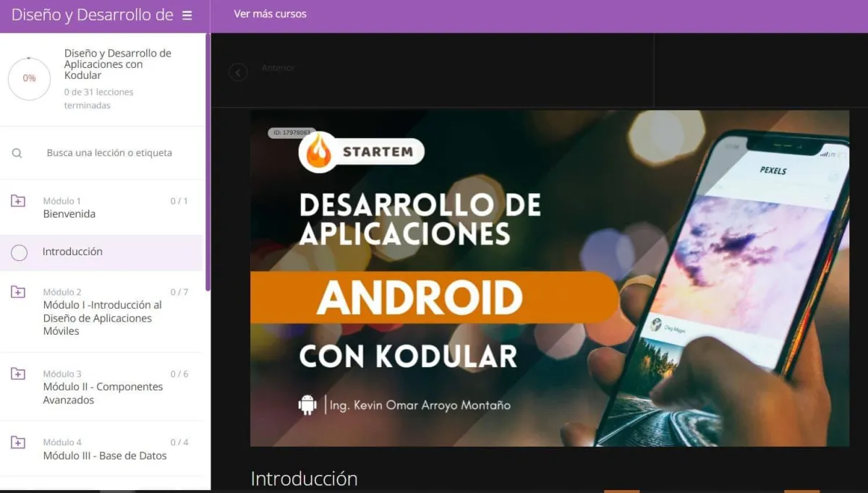Click the '0 / 1' lesson count

(179, 201)
